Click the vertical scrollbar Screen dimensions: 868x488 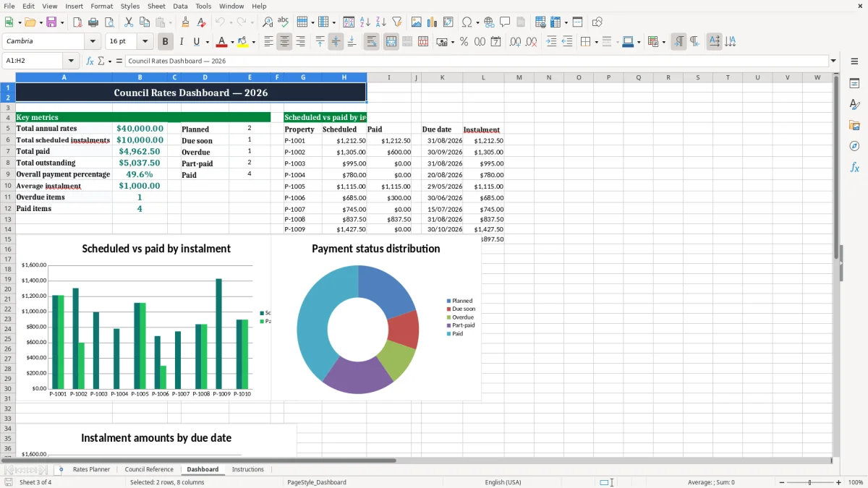[x=837, y=265]
